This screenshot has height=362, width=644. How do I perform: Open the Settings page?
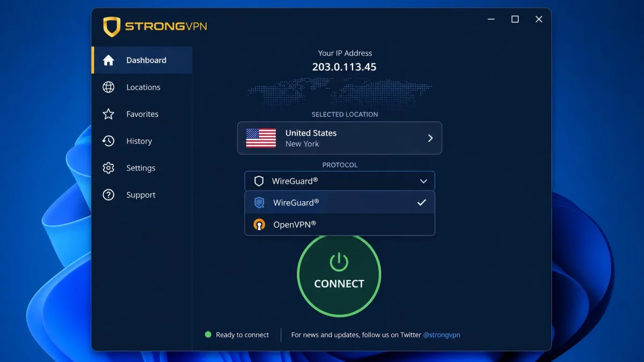[142, 168]
